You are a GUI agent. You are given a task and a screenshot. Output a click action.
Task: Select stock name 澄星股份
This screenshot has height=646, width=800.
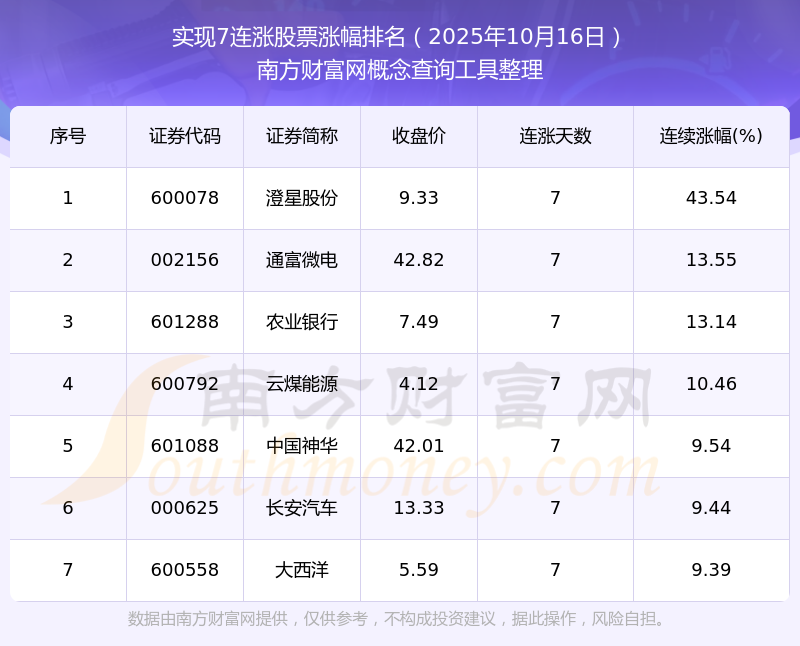(302, 198)
